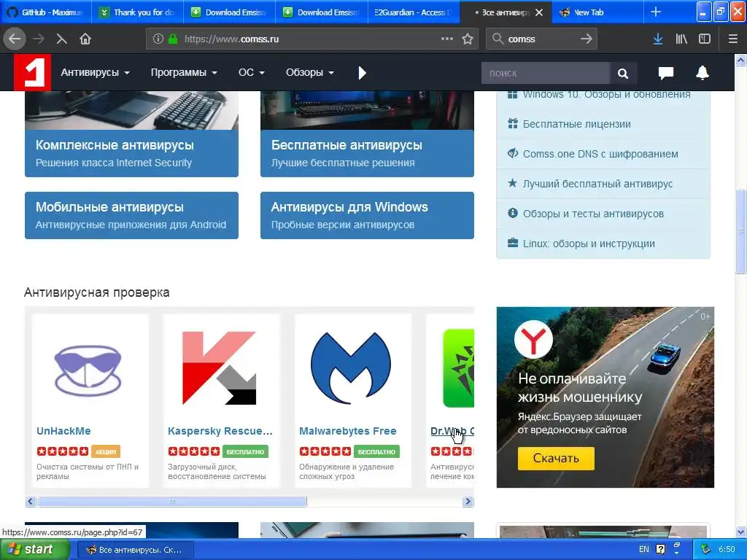747x560 pixels.
Task: Click the EN language indicator in taskbar
Action: point(644,550)
